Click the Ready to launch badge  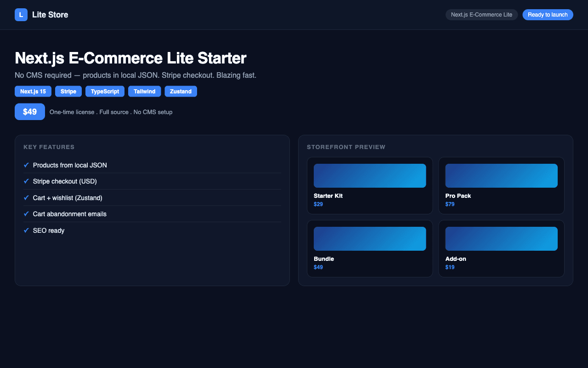(548, 15)
